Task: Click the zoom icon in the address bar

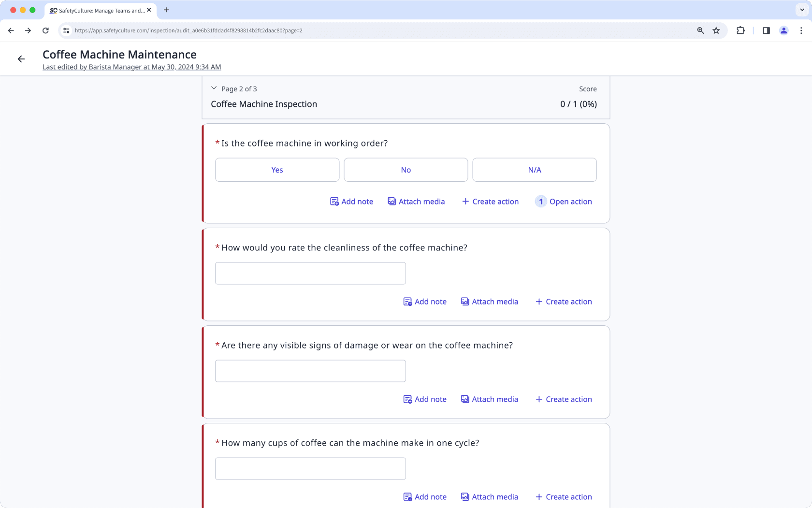Action: (700, 30)
